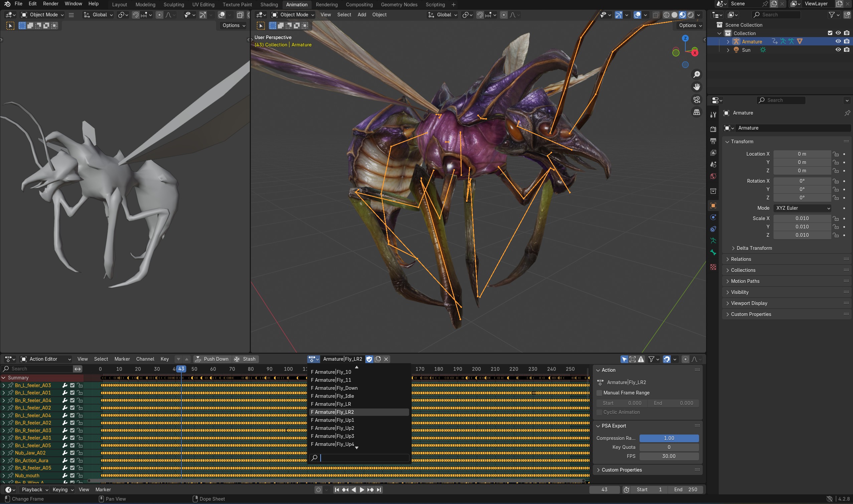Open the Action Editor mode dropdown
This screenshot has width=853, height=504.
pos(46,359)
